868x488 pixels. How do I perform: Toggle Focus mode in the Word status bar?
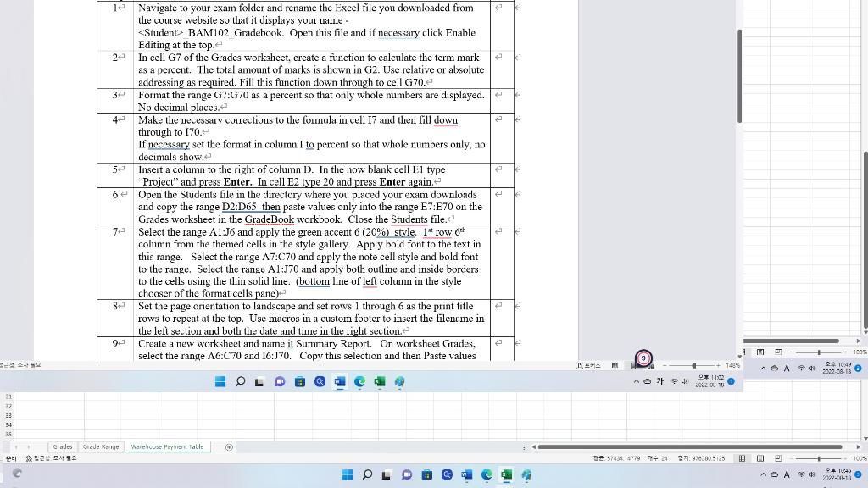click(x=591, y=364)
